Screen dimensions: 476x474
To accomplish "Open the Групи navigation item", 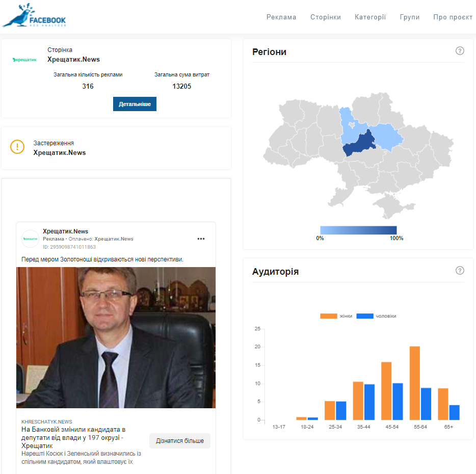I will (410, 17).
